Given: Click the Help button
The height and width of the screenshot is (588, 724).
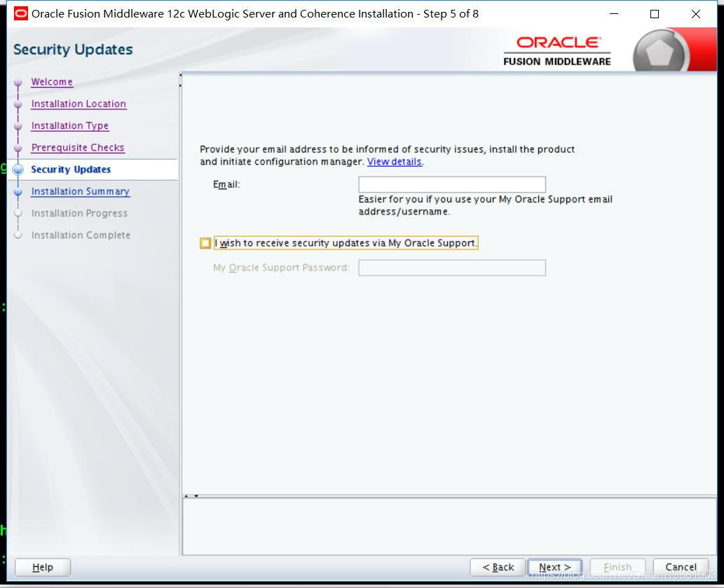Looking at the screenshot, I should 43,567.
